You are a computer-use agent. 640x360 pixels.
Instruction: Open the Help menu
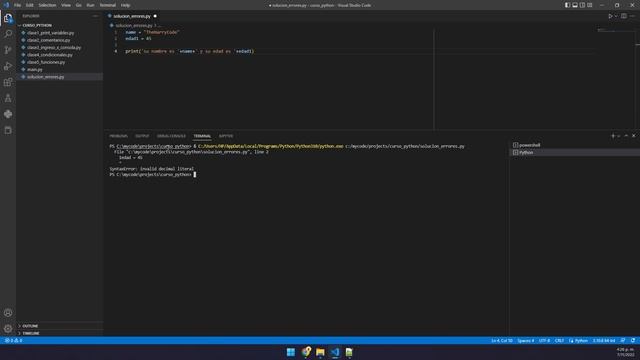pos(125,5)
